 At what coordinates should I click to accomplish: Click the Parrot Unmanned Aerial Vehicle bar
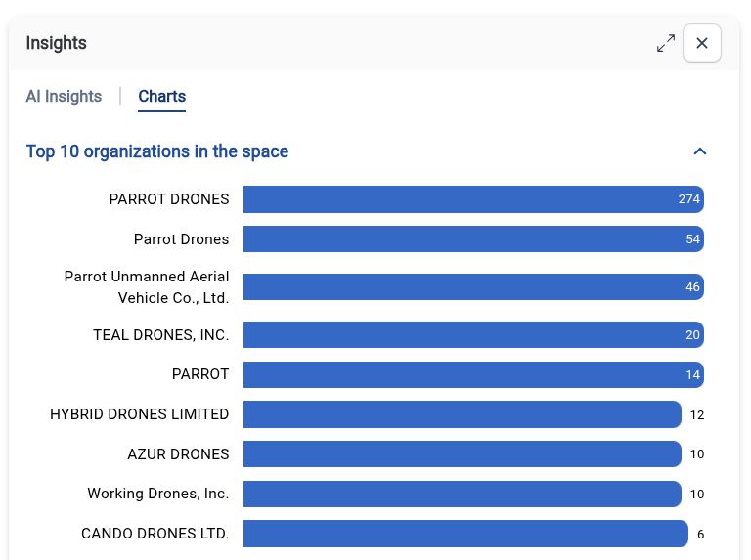(x=473, y=287)
